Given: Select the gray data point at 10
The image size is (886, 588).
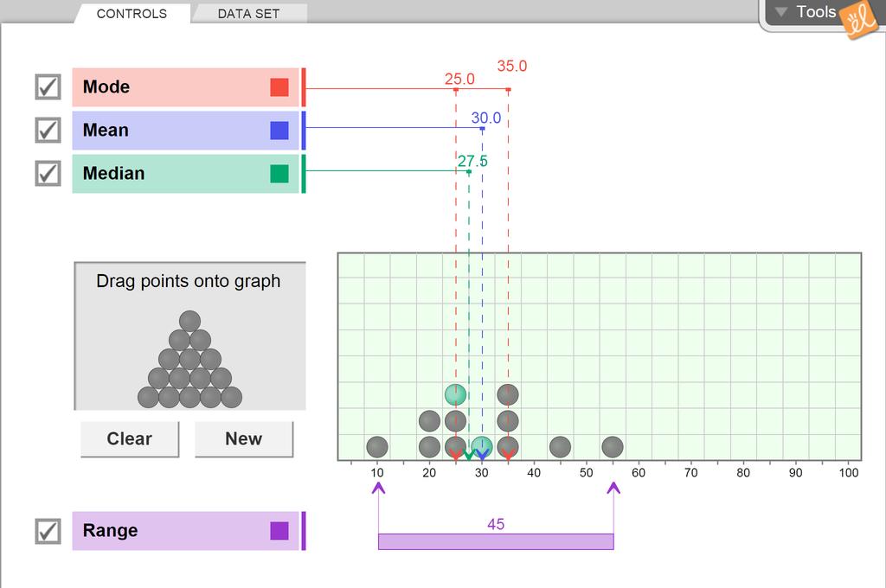Looking at the screenshot, I should point(377,447).
